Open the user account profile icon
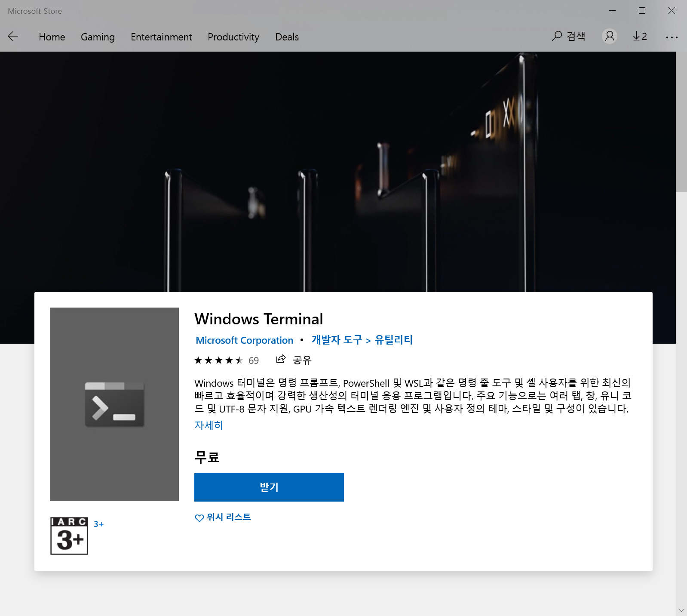687x616 pixels. [609, 36]
